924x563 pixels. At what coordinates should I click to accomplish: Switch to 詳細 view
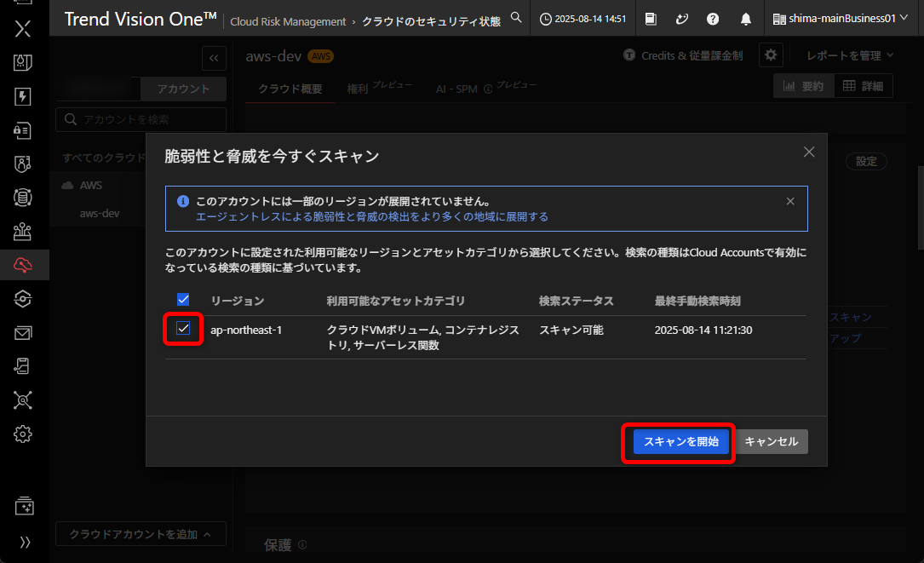(863, 86)
